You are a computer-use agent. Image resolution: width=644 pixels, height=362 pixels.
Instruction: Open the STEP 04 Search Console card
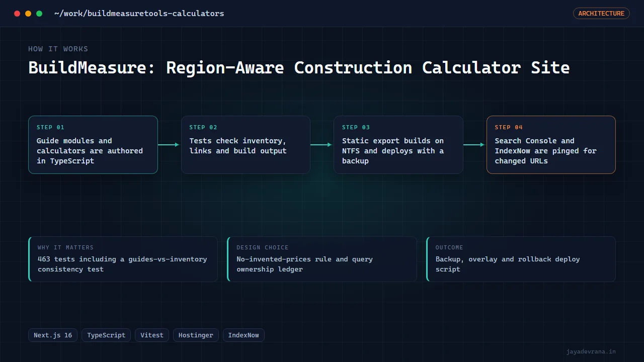point(551,145)
